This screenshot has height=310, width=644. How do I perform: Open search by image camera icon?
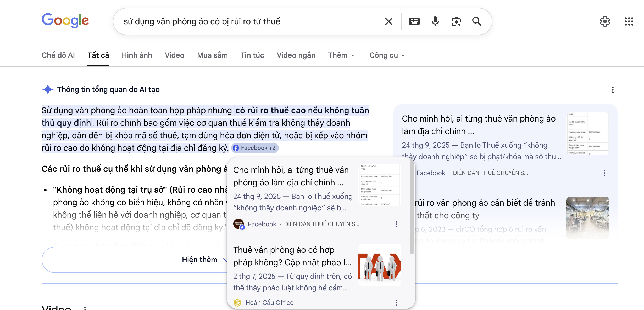click(456, 21)
